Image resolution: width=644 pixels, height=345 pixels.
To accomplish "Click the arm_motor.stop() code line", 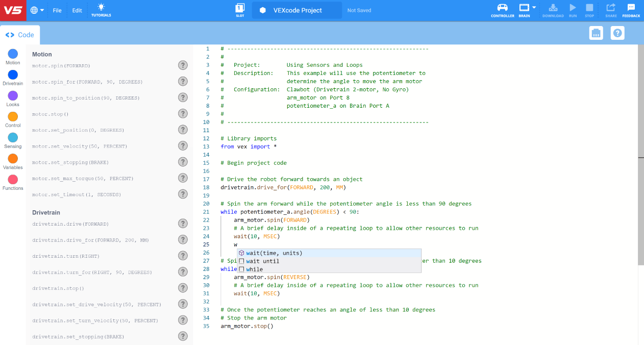I will click(x=247, y=326).
